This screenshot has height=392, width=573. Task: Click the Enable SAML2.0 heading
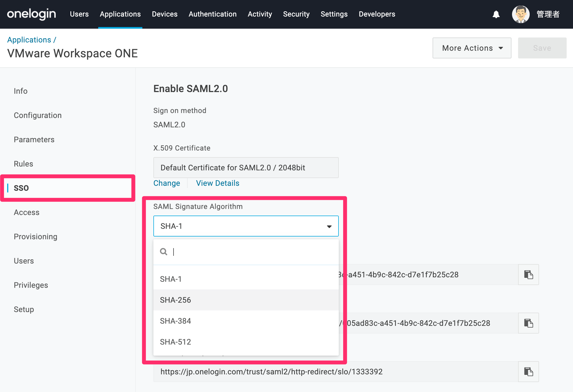tap(191, 88)
